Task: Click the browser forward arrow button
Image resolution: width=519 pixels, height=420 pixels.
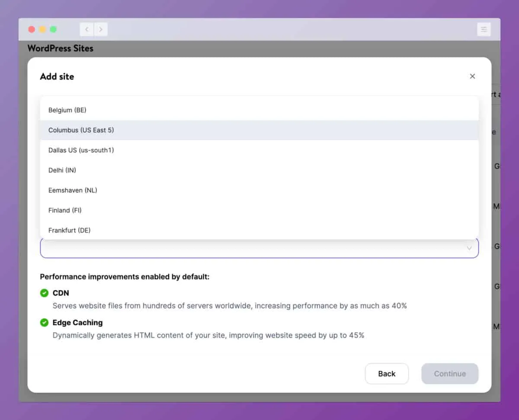Action: click(101, 29)
